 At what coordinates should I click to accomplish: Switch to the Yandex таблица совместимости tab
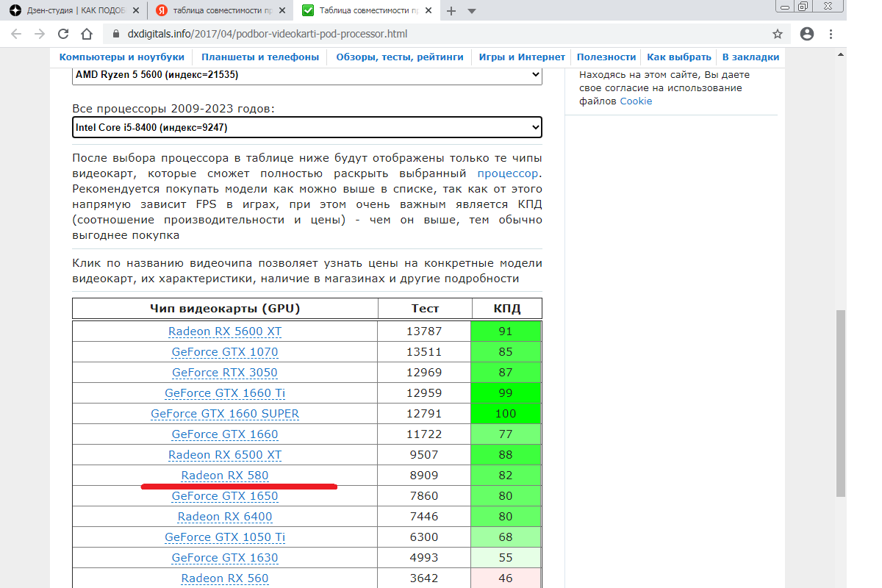tap(220, 11)
